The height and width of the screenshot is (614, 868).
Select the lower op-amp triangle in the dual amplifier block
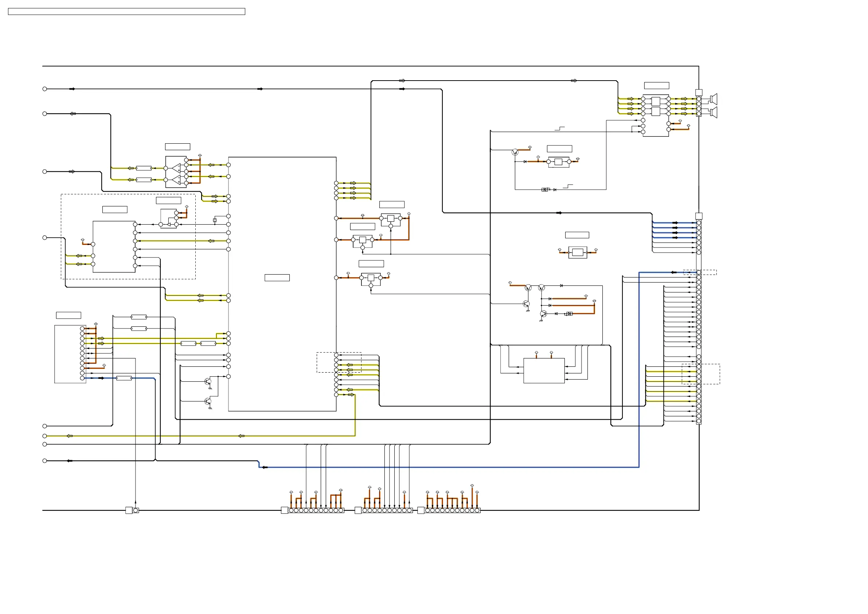[176, 179]
